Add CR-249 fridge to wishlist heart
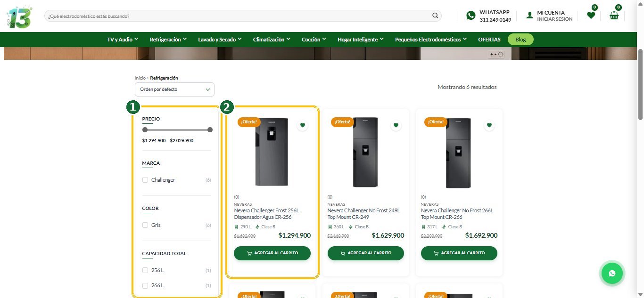 coord(396,125)
